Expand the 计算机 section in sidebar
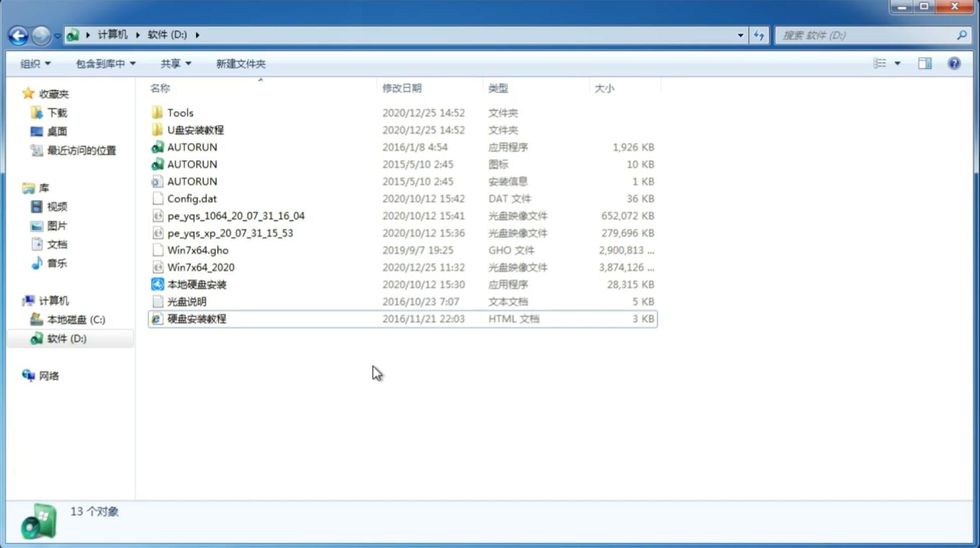This screenshot has height=548, width=980. pos(18,300)
